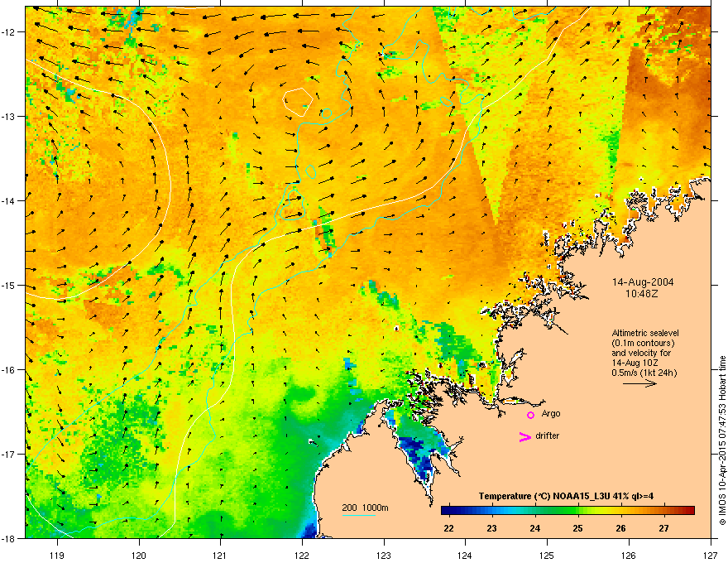Click the '14-Aug 10Z' caption line
Viewport: 728px width, 563px height.
pyautogui.click(x=635, y=363)
